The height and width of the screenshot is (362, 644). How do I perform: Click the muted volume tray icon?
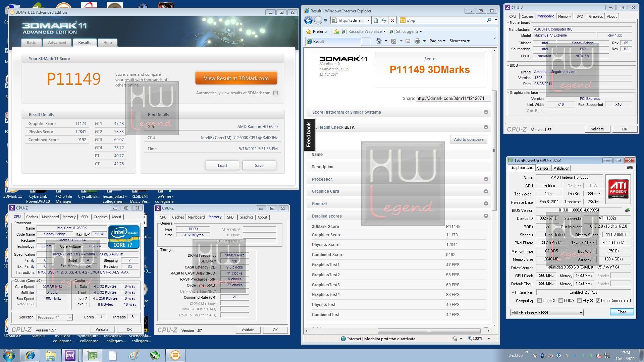[x=599, y=356]
